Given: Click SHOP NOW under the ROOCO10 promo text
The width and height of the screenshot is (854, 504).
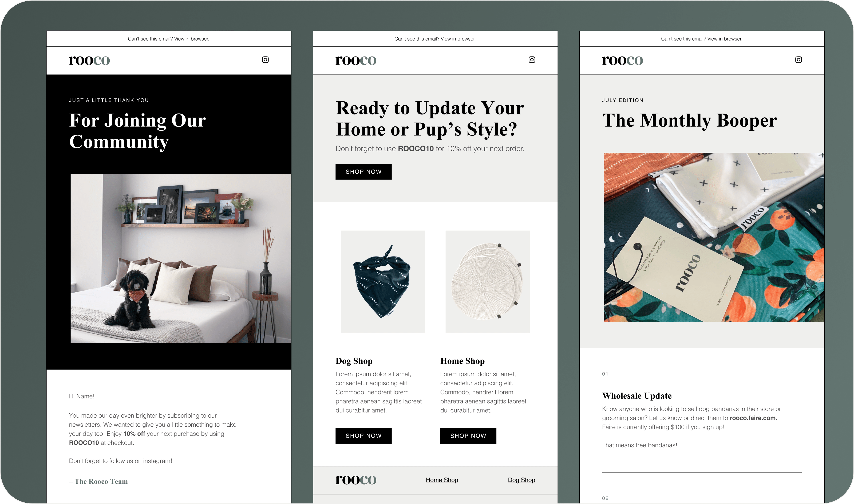Looking at the screenshot, I should (x=363, y=172).
